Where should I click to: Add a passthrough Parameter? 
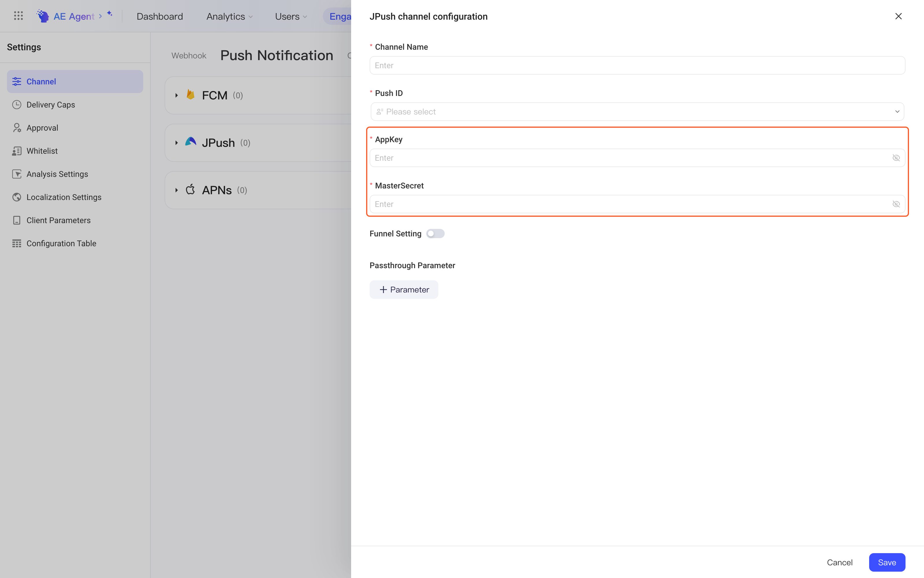click(x=404, y=289)
